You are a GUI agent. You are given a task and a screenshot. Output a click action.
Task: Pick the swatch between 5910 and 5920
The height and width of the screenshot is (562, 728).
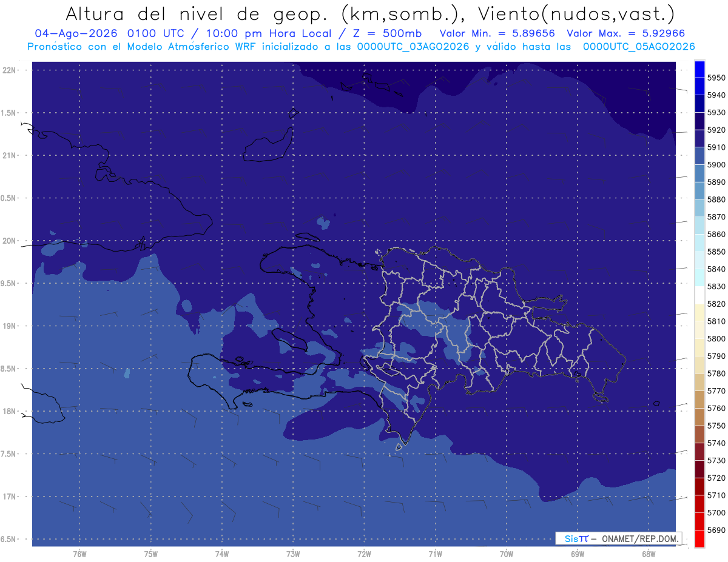pyautogui.click(x=699, y=139)
